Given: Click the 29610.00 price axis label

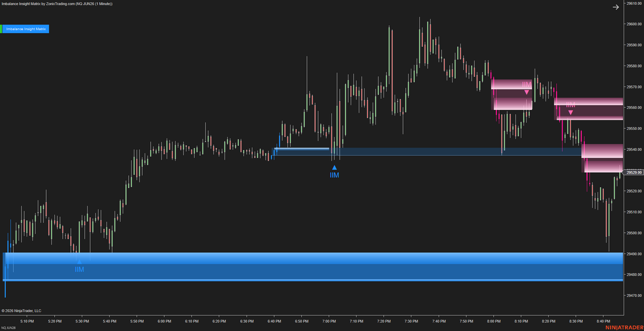Looking at the screenshot, I should [x=634, y=3].
